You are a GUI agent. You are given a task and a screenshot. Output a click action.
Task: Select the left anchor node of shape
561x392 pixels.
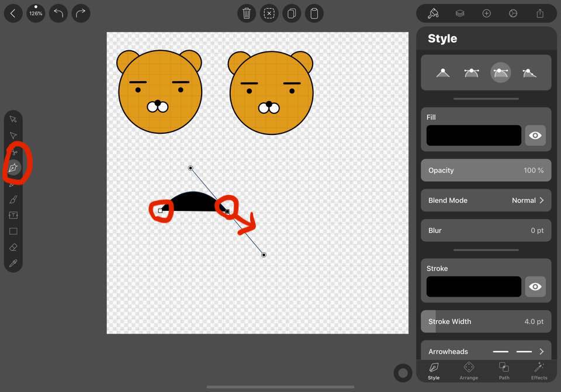pyautogui.click(x=160, y=211)
